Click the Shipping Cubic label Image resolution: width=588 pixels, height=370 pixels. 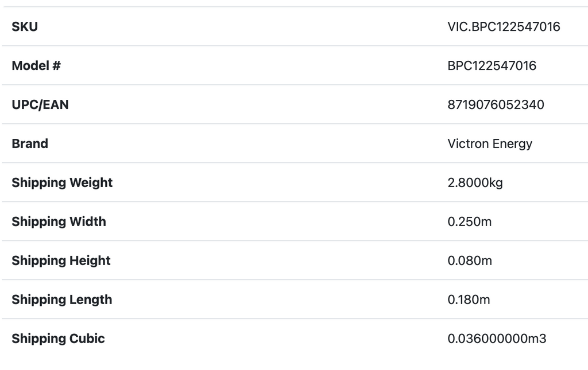[x=58, y=338]
